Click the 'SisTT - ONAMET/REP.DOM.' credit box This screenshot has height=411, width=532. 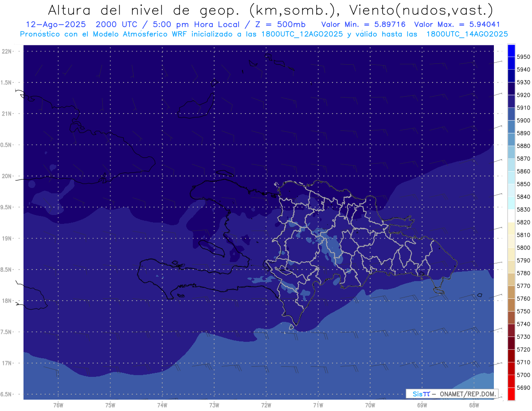click(x=452, y=394)
